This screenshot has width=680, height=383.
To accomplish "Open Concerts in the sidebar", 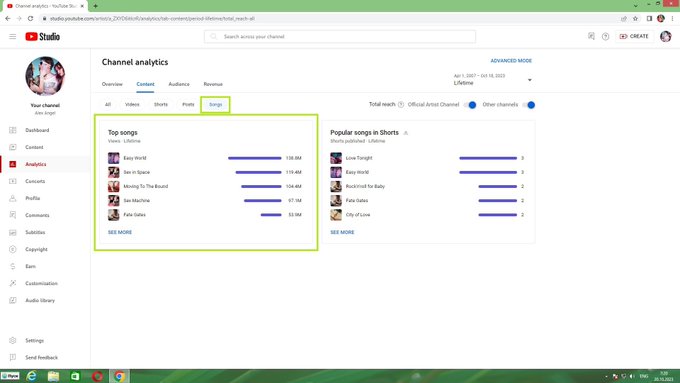I will coord(35,181).
